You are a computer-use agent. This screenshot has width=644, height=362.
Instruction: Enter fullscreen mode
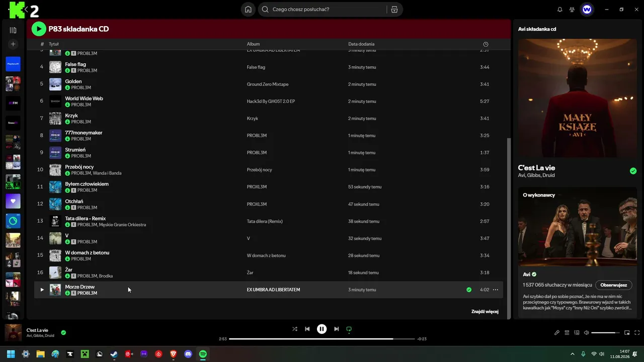637,333
